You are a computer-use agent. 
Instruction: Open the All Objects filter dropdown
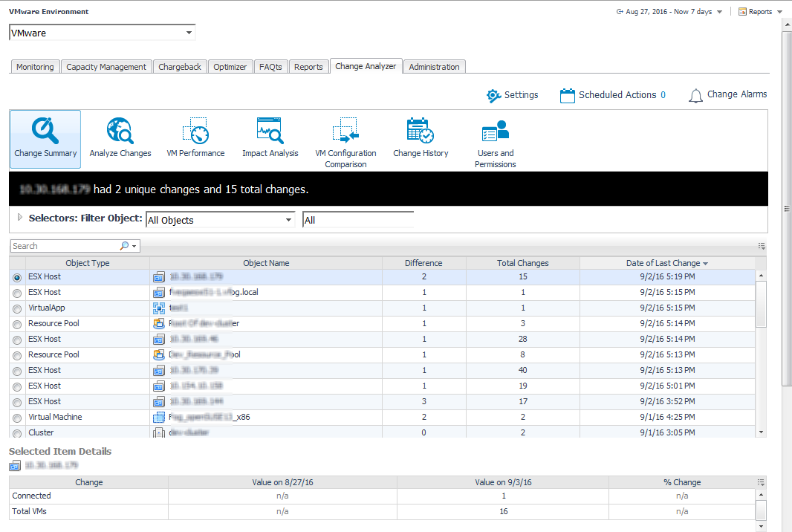pos(289,220)
